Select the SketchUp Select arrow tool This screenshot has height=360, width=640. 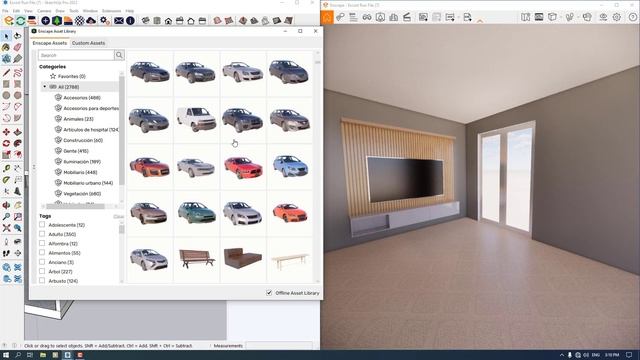click(x=6, y=36)
